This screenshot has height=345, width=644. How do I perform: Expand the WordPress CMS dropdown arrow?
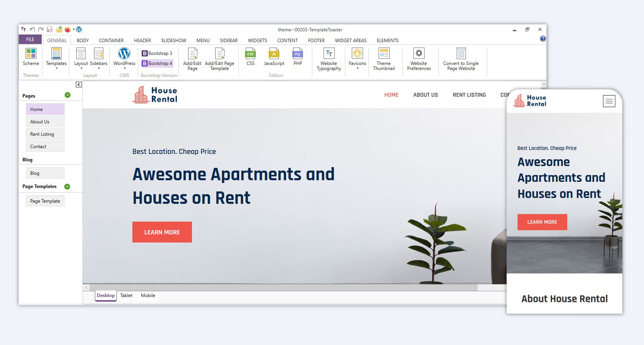(x=124, y=68)
